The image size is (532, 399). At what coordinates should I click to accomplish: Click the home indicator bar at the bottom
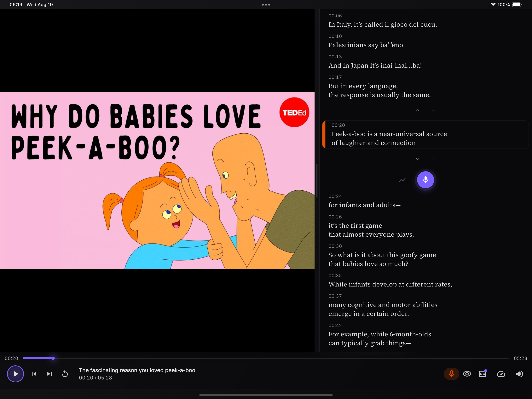(x=266, y=395)
